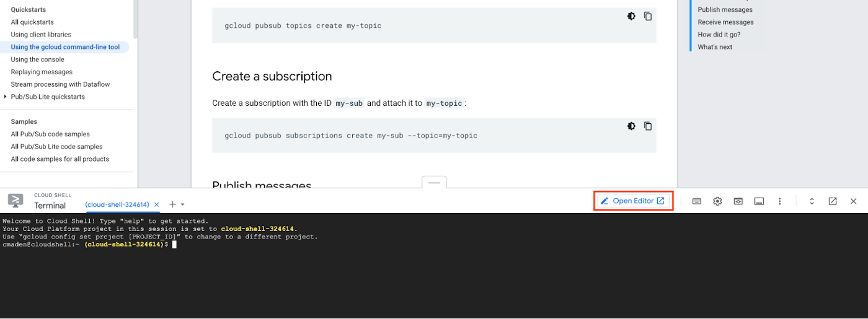Close the cloud-shell-324614 tab
The height and width of the screenshot is (319, 868).
point(157,204)
